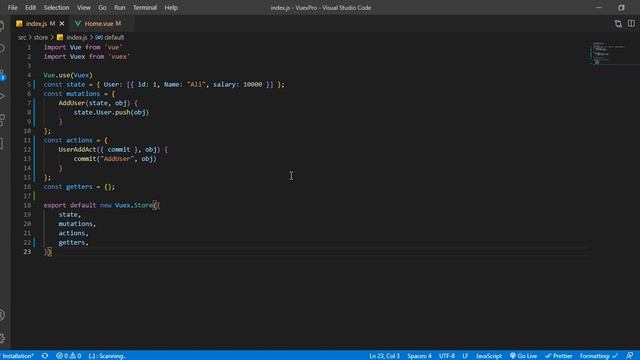Screen dimensions: 640x360
Task: Click line number 18 in the gutter
Action: (x=27, y=205)
